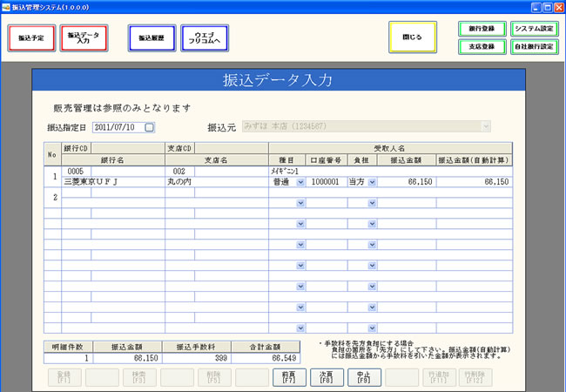
Task: Open the 振込履歴 history screen
Action: tap(152, 38)
